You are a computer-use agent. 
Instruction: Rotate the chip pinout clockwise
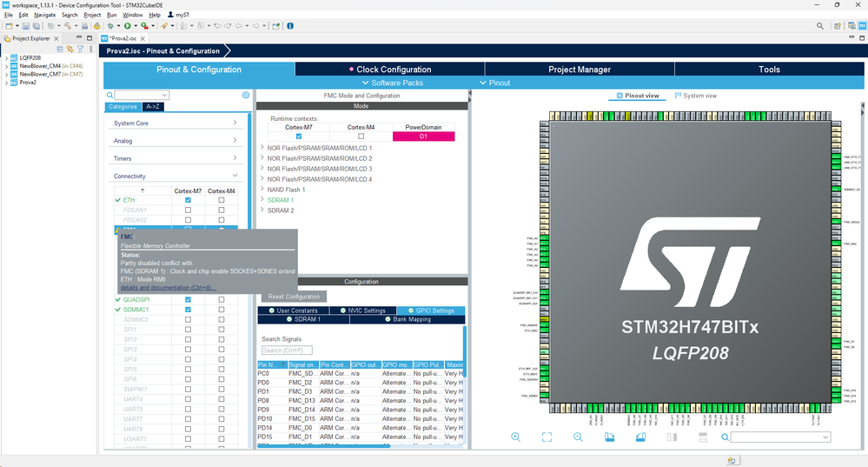[609, 437]
